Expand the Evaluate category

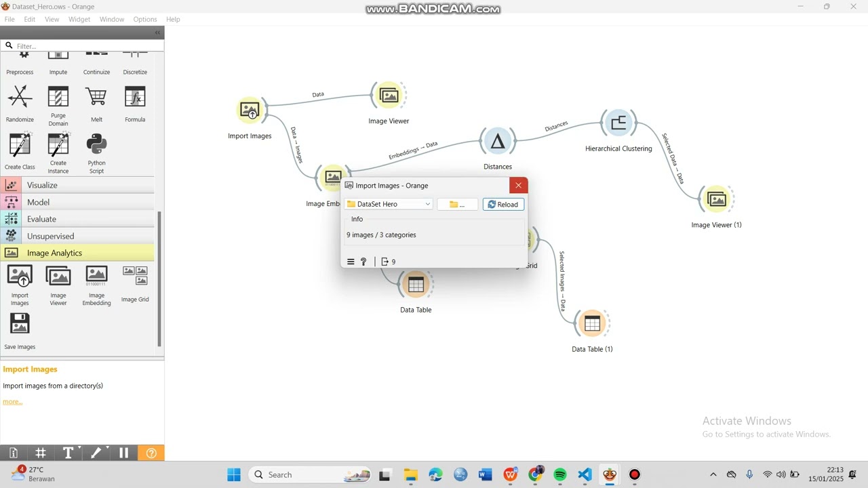(77, 219)
